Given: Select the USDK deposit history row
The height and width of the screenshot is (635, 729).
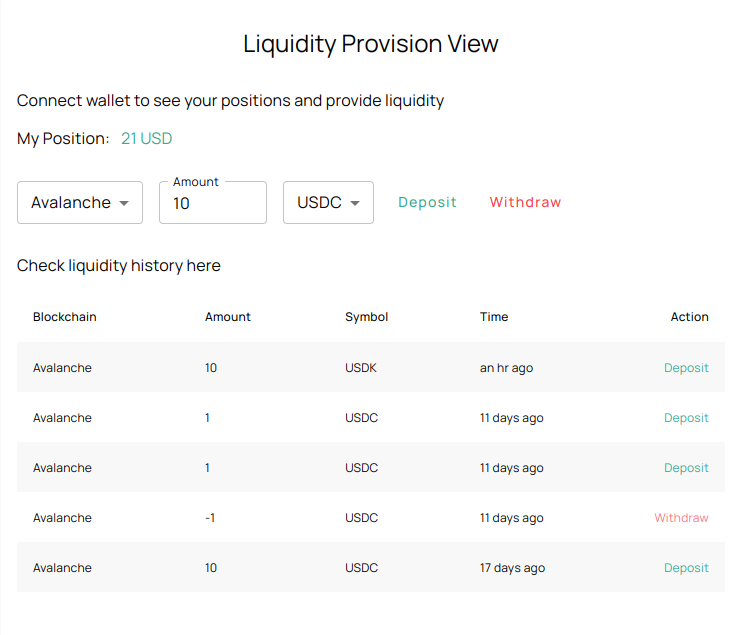Looking at the screenshot, I should point(370,368).
